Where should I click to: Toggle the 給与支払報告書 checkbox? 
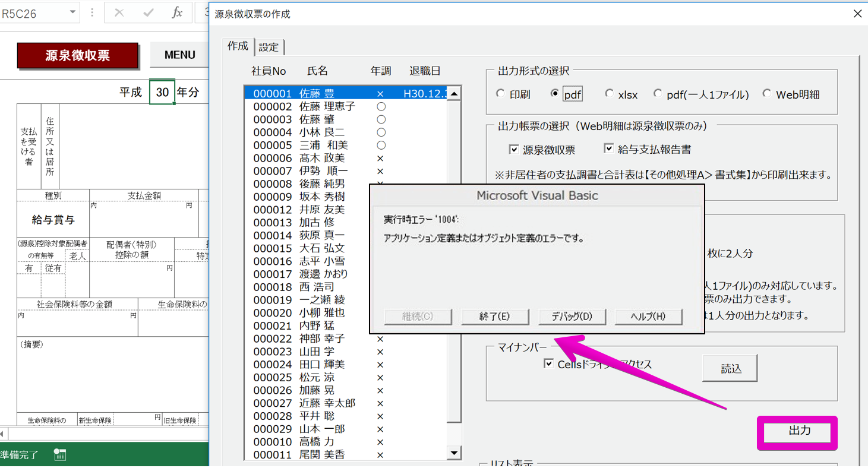click(x=609, y=149)
